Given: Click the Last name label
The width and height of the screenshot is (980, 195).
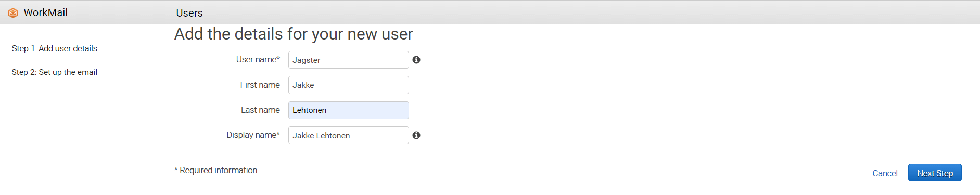Looking at the screenshot, I should (x=260, y=110).
